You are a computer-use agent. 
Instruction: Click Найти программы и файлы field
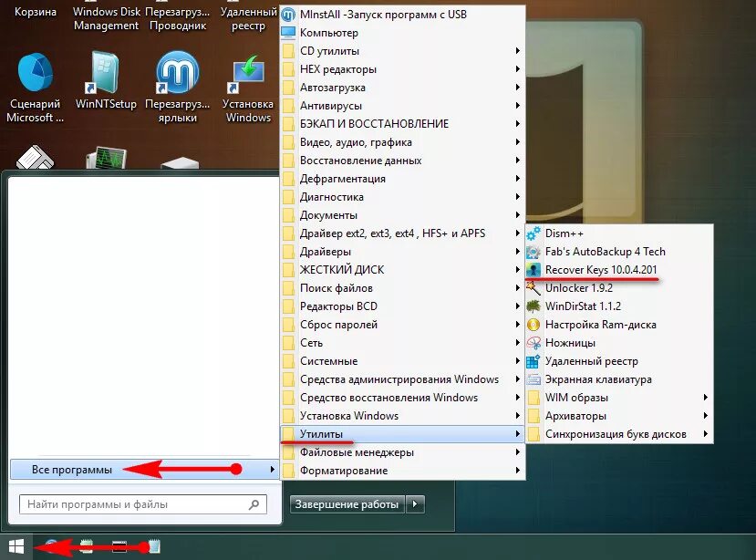pos(143,504)
